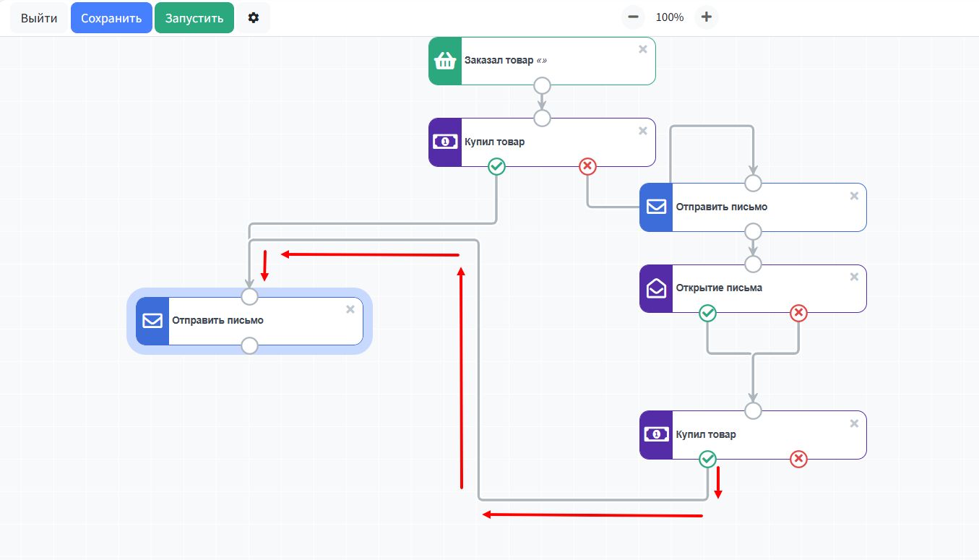The image size is (979, 560).
Task: Click the lower Купил товар node title
Action: pyautogui.click(x=706, y=434)
